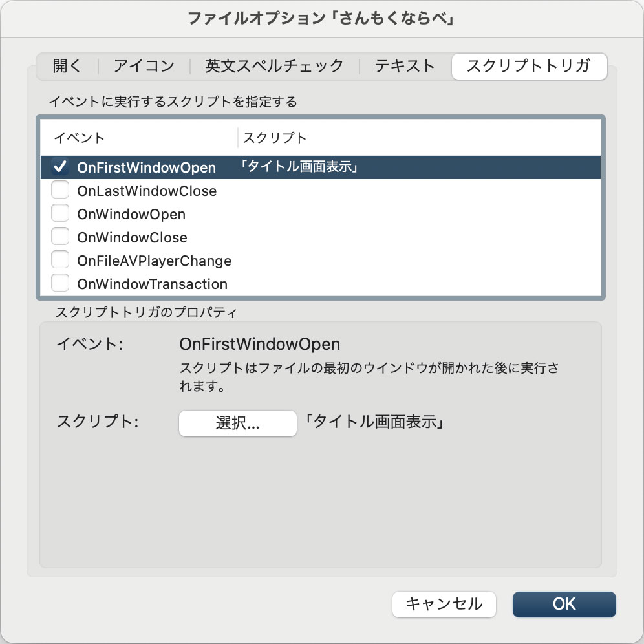The width and height of the screenshot is (644, 644).
Task: Click 「タイトル画面表示」 in the selected row
Action: click(300, 166)
